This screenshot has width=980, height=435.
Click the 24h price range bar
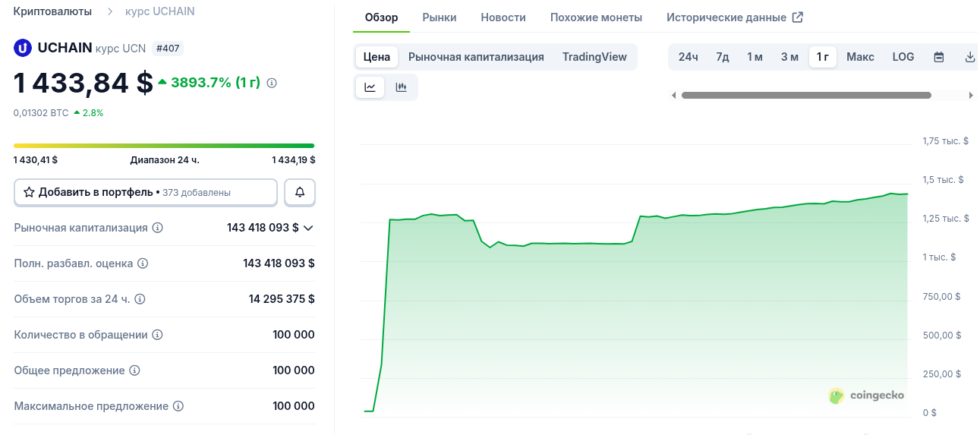(164, 146)
